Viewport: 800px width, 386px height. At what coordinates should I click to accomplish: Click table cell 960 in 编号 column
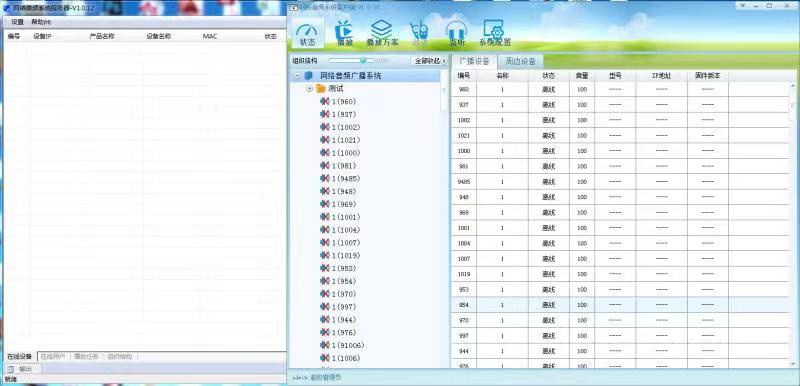[x=464, y=89]
